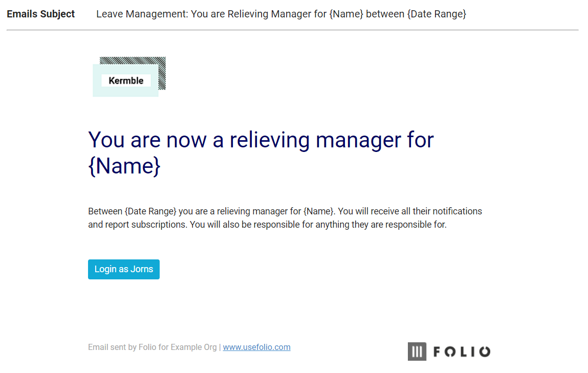Click the {Name} placeholder in the body paragraph
Screen dimensions: 588x373
319,211
